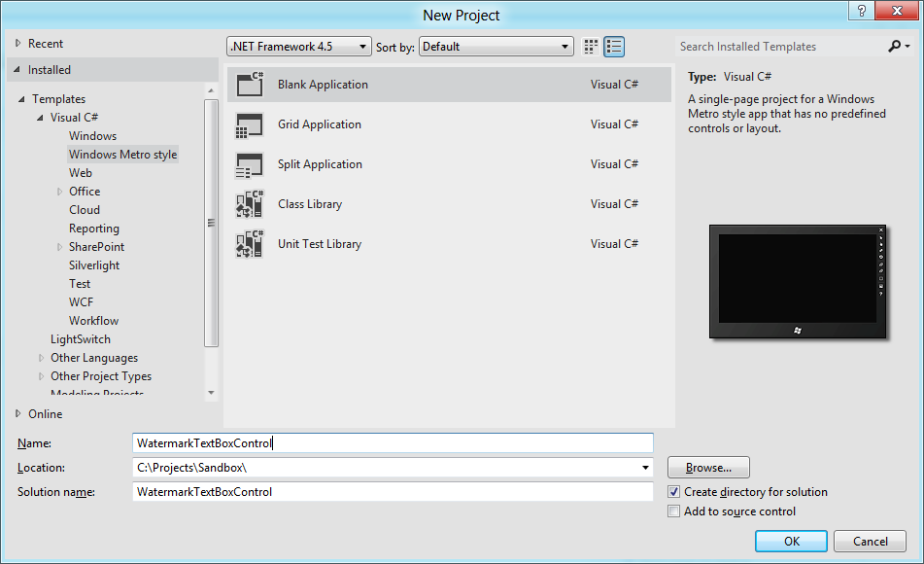The width and height of the screenshot is (924, 564).
Task: Expand the Recent section
Action: 17,43
